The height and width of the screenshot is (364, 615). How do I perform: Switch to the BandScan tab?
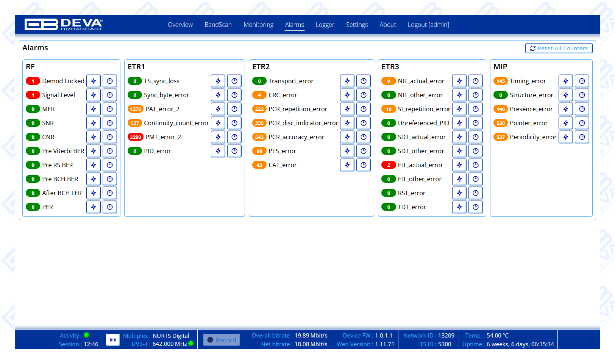coord(218,25)
